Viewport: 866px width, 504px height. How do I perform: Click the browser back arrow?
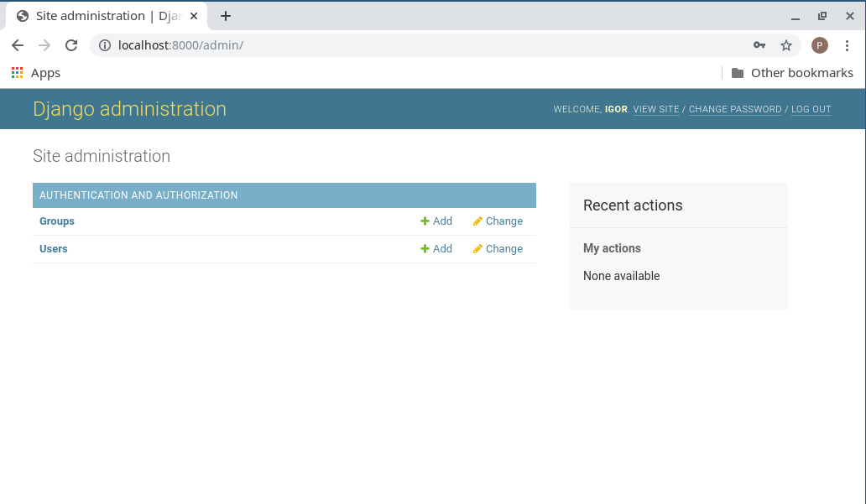pos(18,45)
